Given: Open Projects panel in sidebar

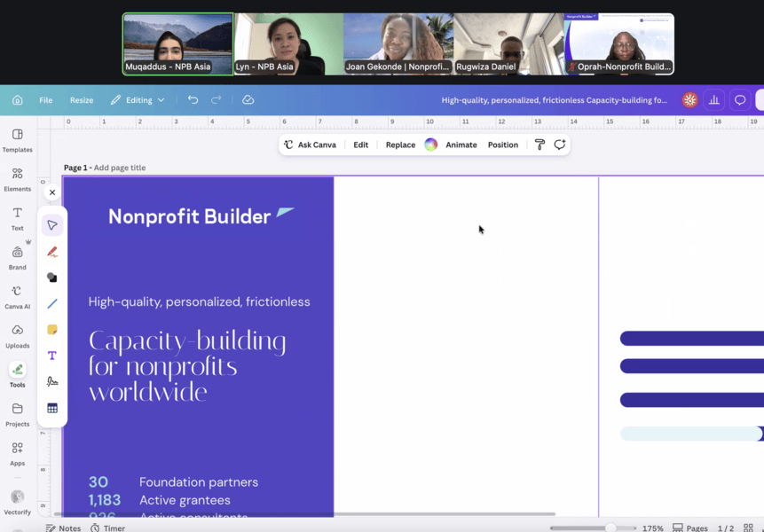Looking at the screenshot, I should 18,415.
